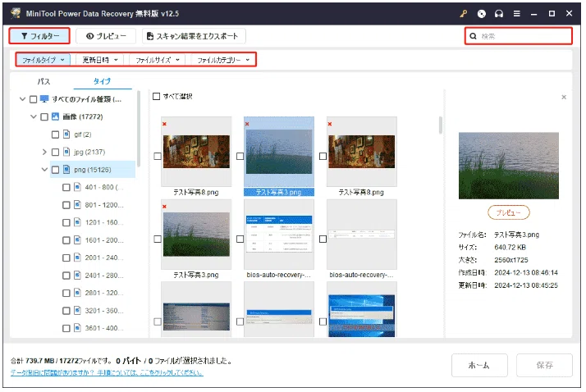Click スキャン結果をエクスポート export button
Viewport: 586px width, 392px height.
click(194, 36)
